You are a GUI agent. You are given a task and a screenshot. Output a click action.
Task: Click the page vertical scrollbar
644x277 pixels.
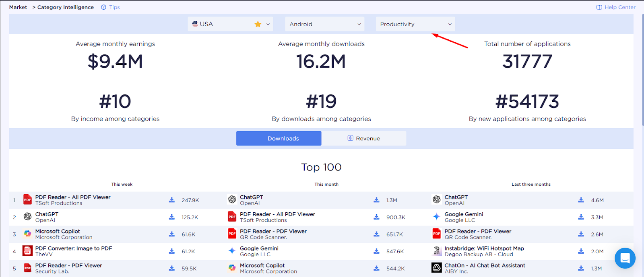643,70
